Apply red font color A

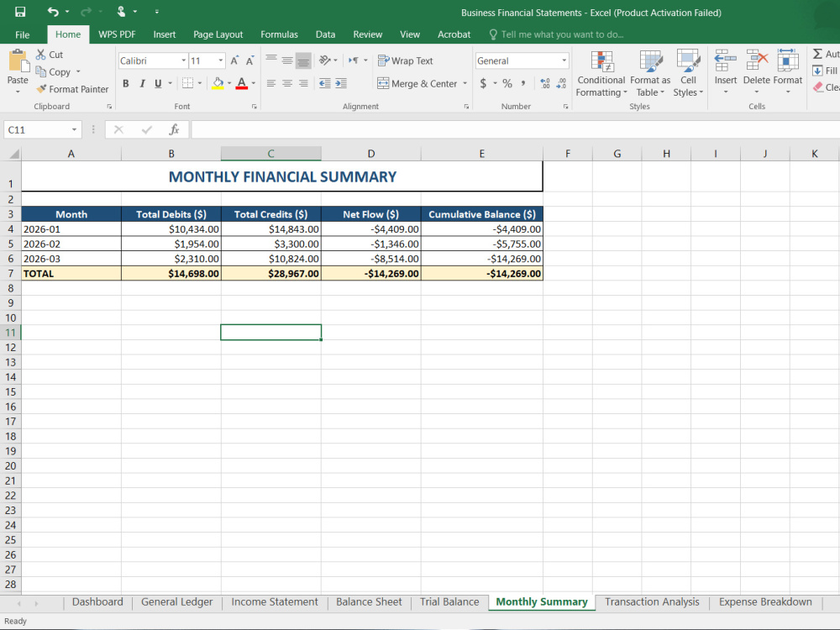point(242,83)
